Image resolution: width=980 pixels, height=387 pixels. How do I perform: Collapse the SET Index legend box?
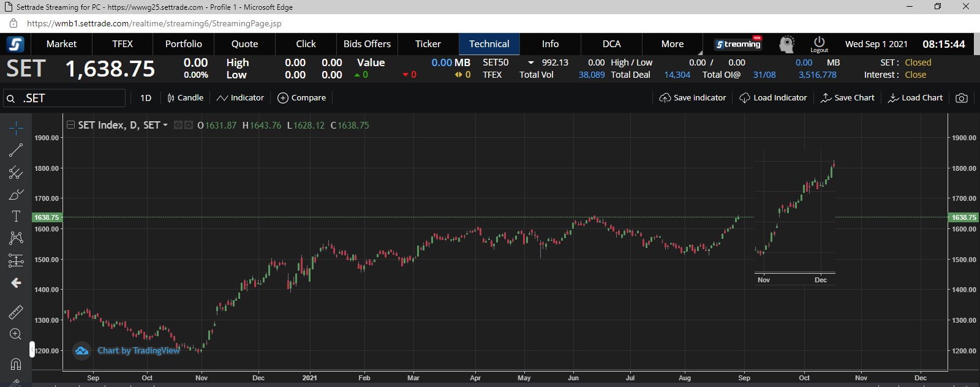click(70, 125)
